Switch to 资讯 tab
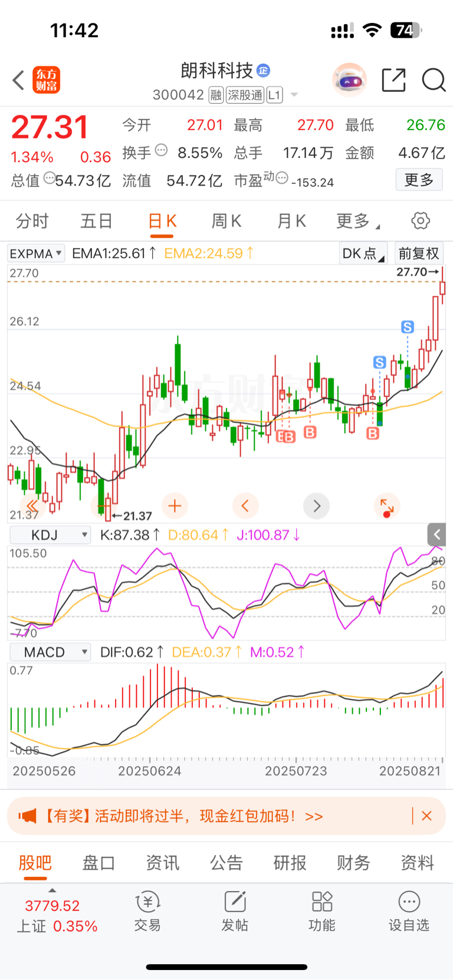 pyautogui.click(x=163, y=863)
